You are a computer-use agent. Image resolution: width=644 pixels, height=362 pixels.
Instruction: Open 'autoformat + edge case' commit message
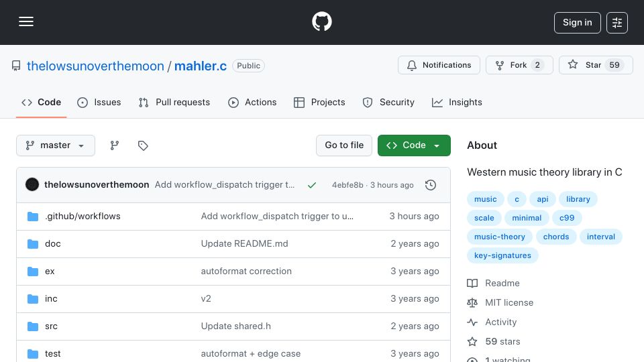tap(250, 354)
